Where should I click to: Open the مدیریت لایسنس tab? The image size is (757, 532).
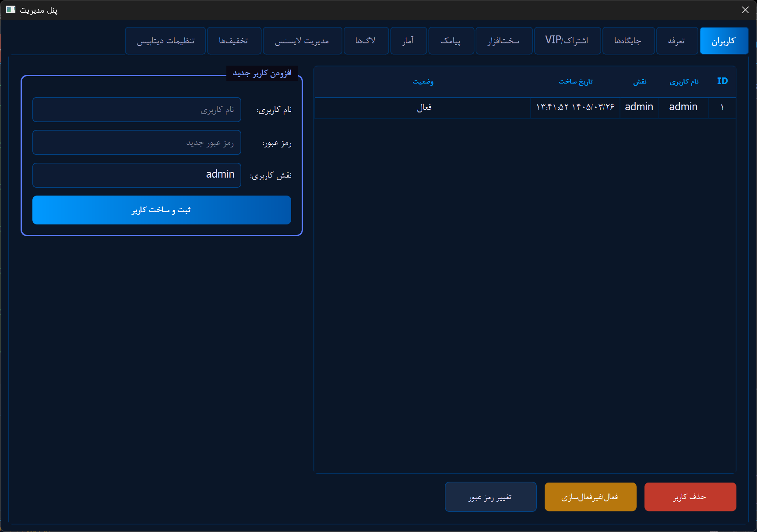[x=302, y=41]
